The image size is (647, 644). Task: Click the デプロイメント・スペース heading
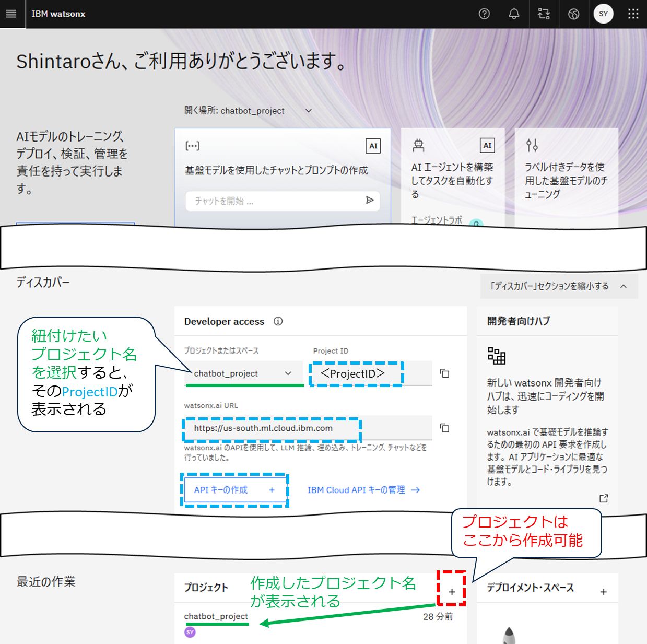[531, 588]
